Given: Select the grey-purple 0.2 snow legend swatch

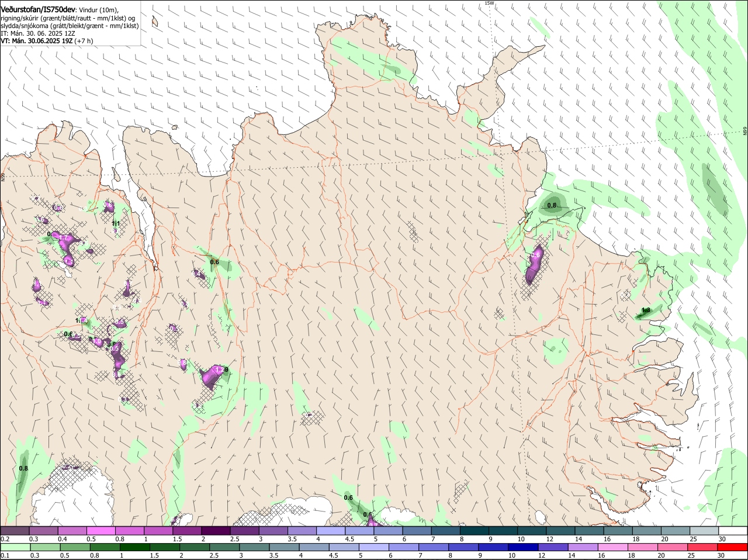Looking at the screenshot, I should click(15, 530).
